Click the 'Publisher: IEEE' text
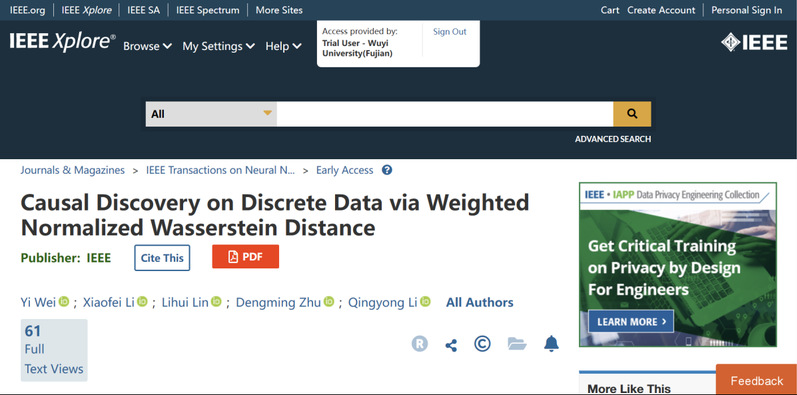 point(66,258)
